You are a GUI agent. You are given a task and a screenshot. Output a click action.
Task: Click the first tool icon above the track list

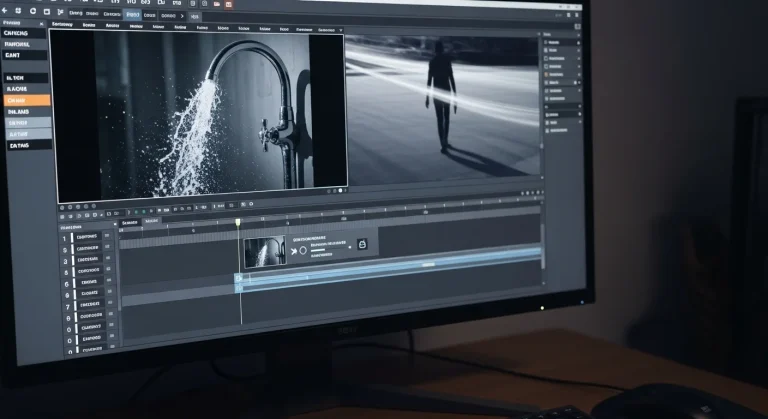(x=62, y=217)
